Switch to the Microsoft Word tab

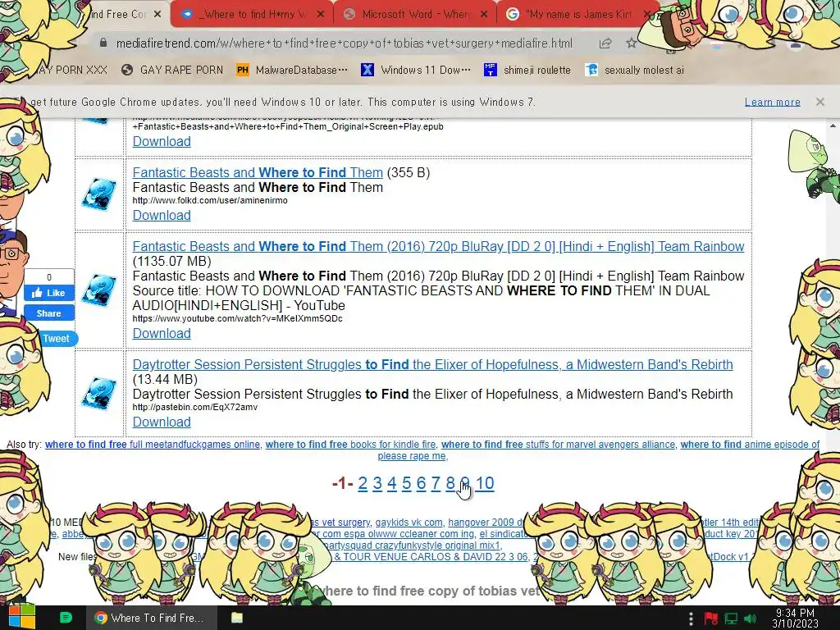click(416, 15)
